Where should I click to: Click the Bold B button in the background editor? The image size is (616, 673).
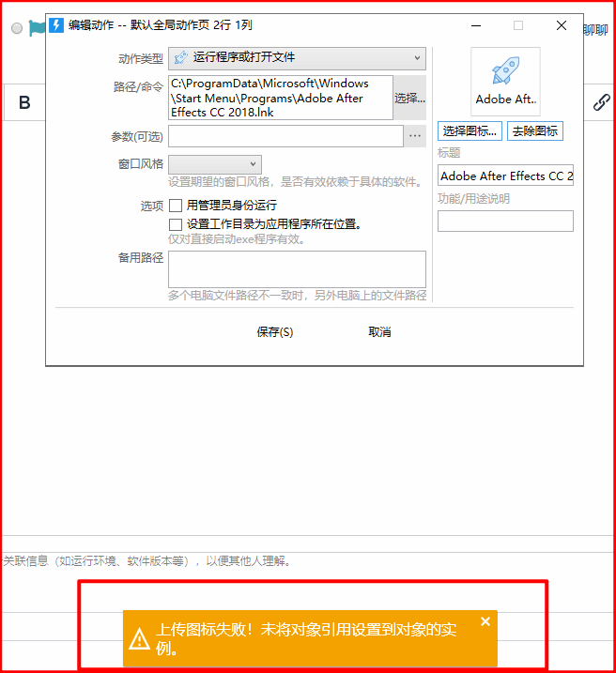24,102
